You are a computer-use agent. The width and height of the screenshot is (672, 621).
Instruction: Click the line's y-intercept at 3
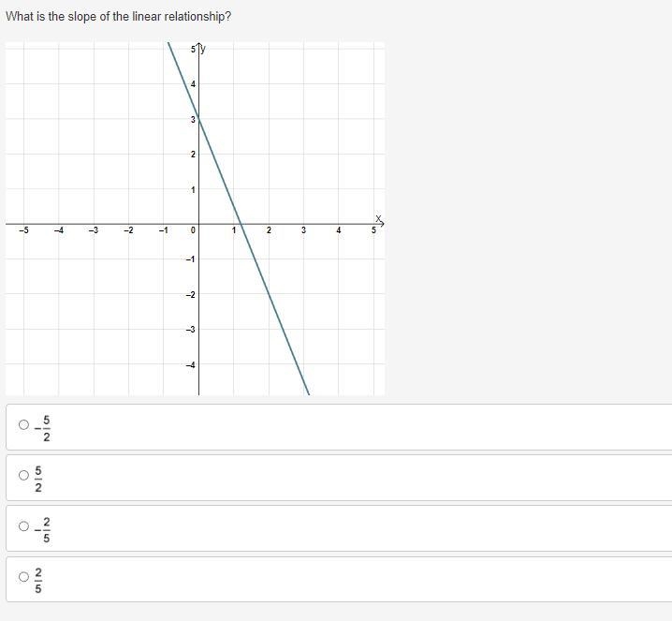pyautogui.click(x=198, y=119)
